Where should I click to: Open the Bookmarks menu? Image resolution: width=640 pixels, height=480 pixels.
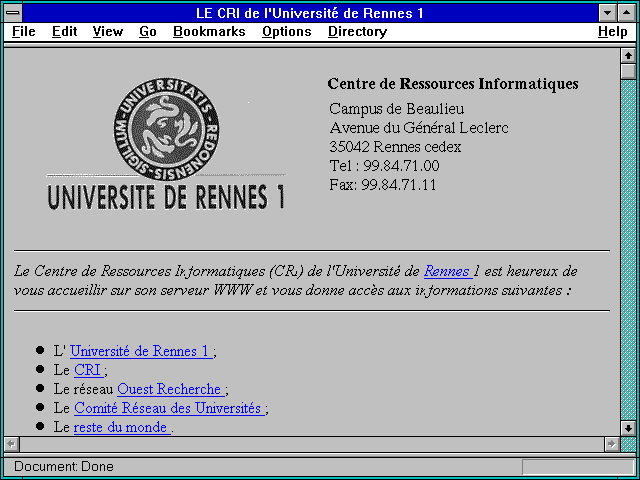click(209, 31)
